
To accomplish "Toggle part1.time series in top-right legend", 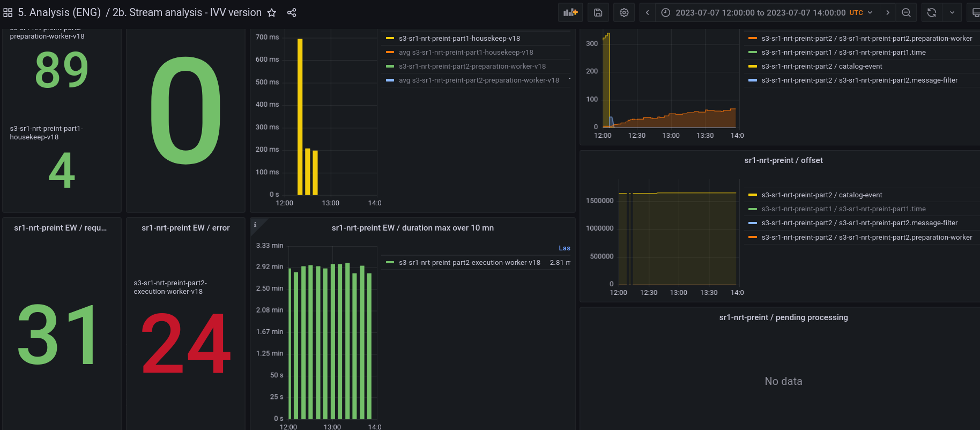I will point(844,53).
